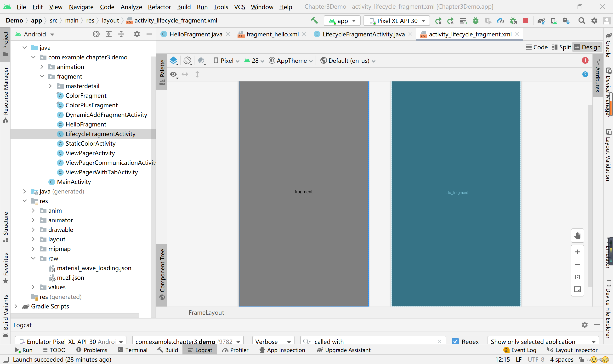Open Project panel options gear
613x364 pixels.
tap(137, 34)
